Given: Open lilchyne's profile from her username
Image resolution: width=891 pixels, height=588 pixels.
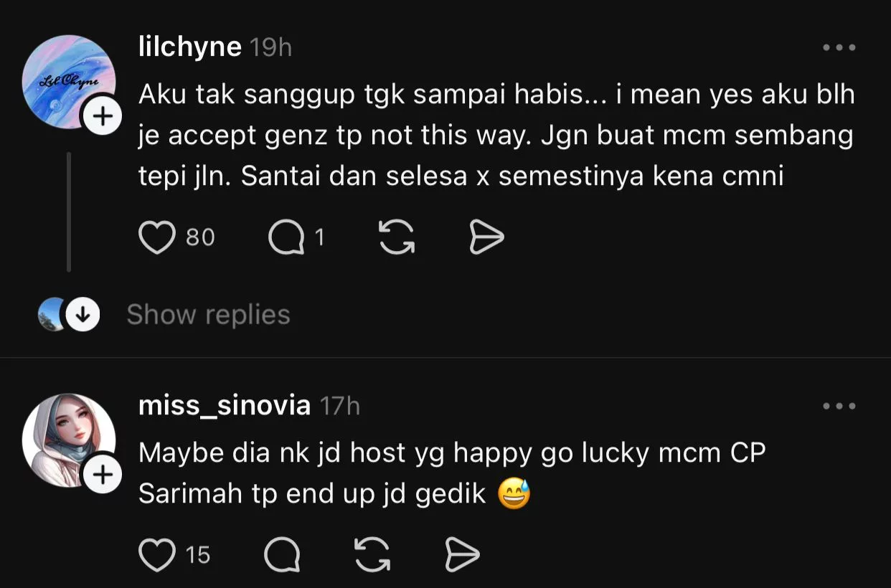Looking at the screenshot, I should [x=190, y=46].
